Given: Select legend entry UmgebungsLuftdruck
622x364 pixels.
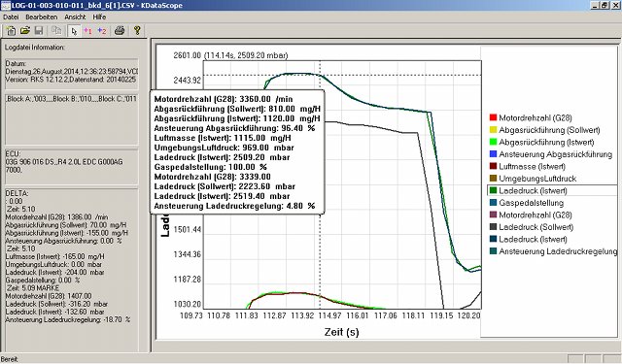Looking at the screenshot, I should pos(537,179).
